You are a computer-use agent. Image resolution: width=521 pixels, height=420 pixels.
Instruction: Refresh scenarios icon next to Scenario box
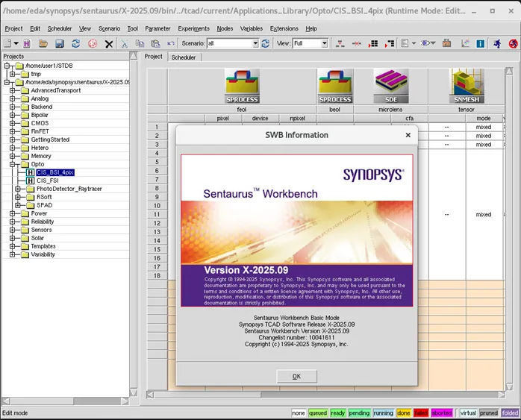[265, 43]
